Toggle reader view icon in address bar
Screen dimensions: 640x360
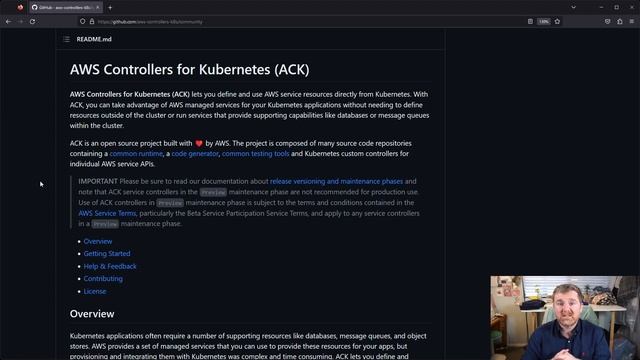530,22
